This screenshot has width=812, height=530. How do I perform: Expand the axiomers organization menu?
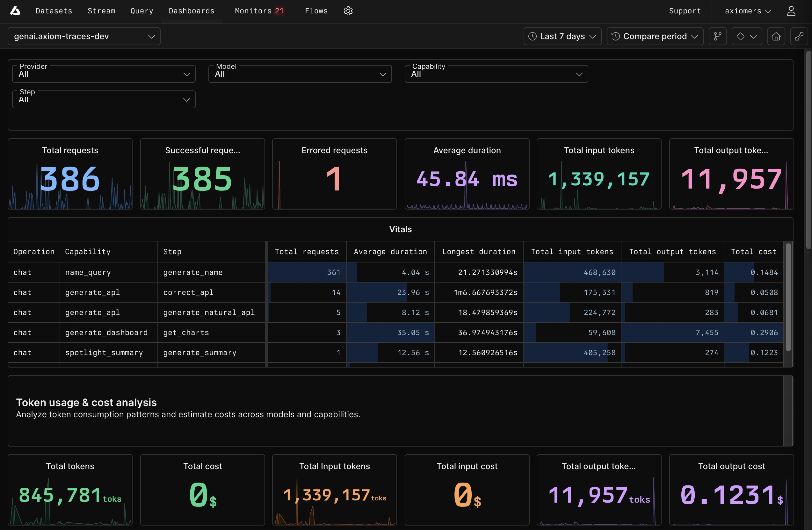(x=748, y=11)
